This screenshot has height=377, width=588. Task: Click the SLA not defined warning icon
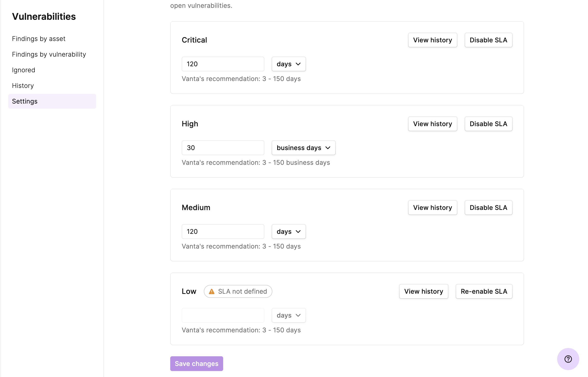(x=212, y=291)
